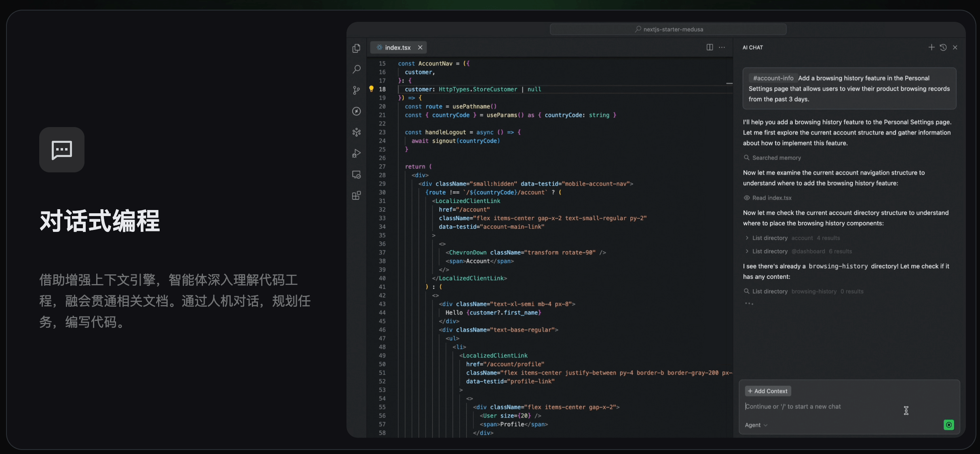This screenshot has height=454, width=980.
Task: Open the Agent mode dropdown
Action: tap(756, 425)
